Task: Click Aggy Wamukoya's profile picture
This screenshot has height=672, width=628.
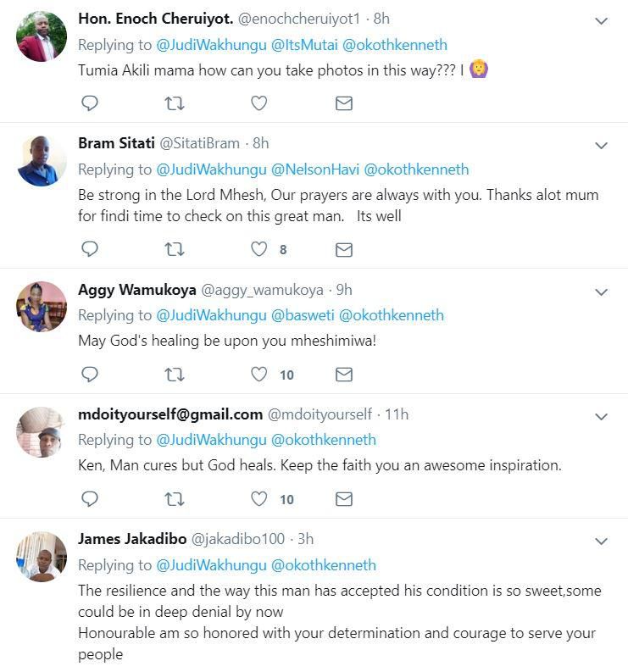Action: point(42,306)
